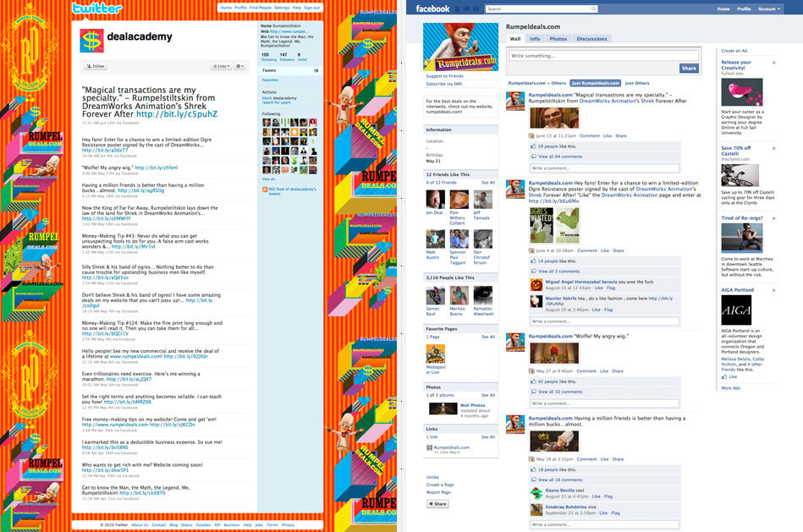Open the Twitter Profile menu link
The height and width of the screenshot is (532, 803).
click(240, 8)
